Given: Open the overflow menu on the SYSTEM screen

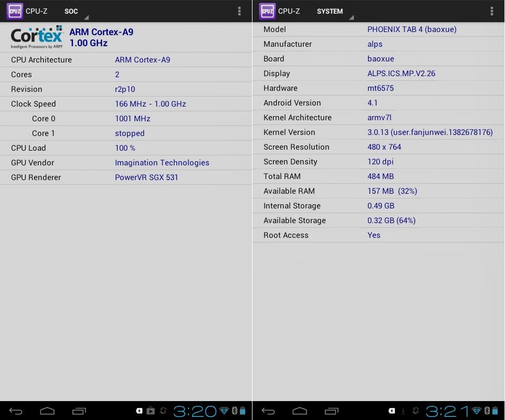Looking at the screenshot, I should [x=491, y=10].
